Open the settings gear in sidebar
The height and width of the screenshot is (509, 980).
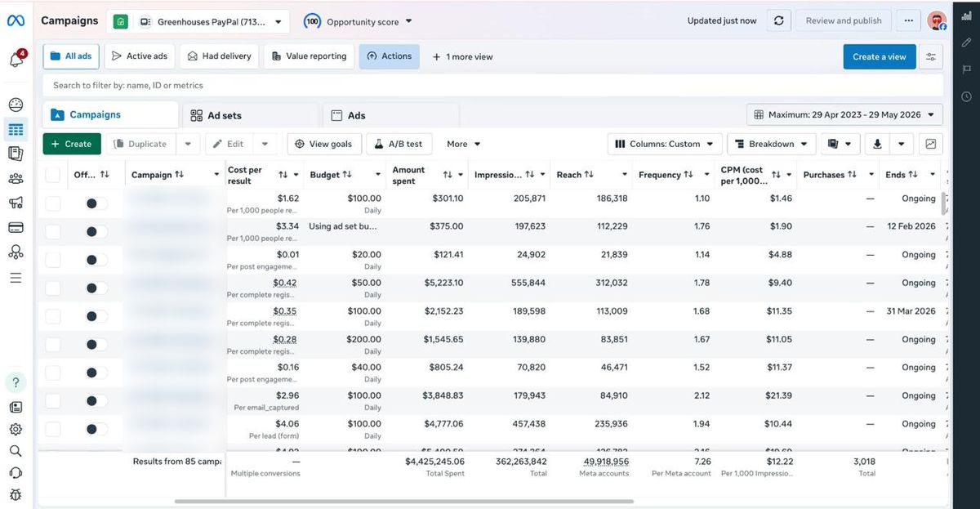pyautogui.click(x=16, y=429)
